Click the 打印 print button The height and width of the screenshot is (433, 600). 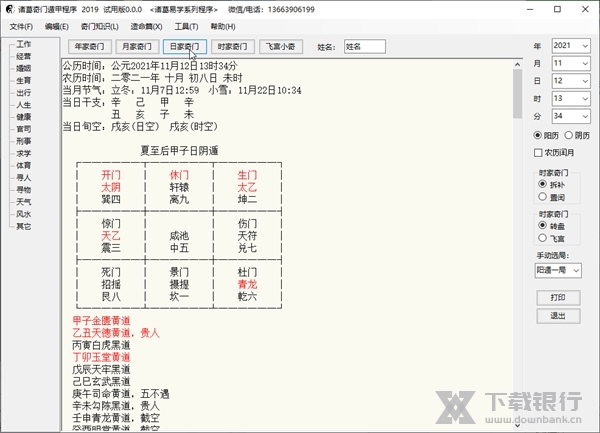coord(558,298)
